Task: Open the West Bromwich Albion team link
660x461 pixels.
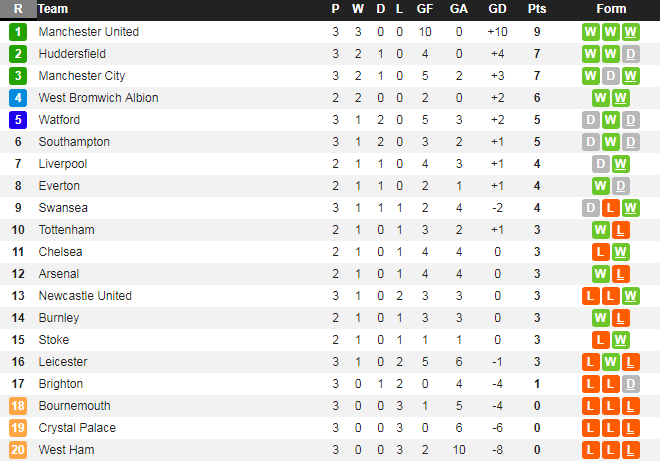Action: click(x=98, y=98)
